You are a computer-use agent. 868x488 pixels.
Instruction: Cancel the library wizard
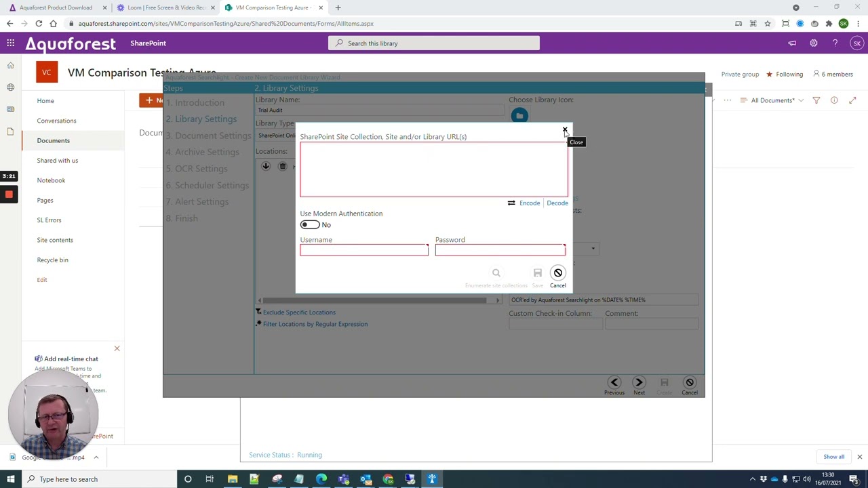tap(690, 382)
